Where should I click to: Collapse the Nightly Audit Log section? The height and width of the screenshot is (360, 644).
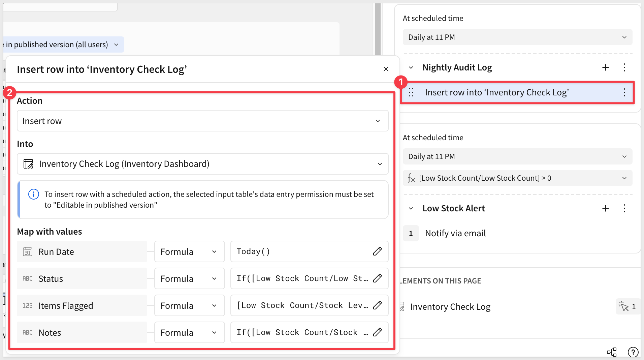coord(411,68)
